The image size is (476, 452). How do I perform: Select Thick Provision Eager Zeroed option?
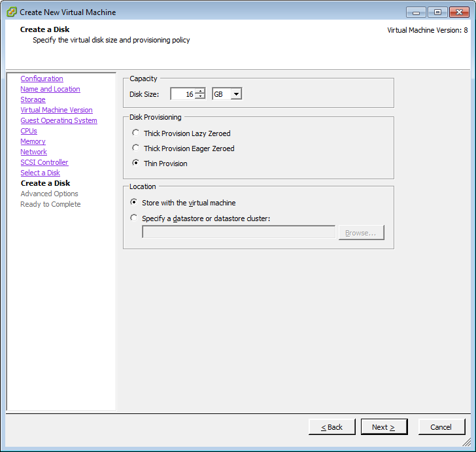(136, 148)
